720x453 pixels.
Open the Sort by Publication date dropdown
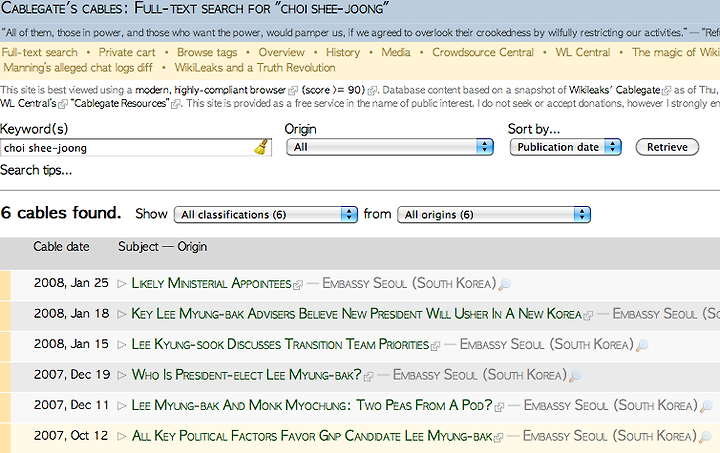(566, 147)
